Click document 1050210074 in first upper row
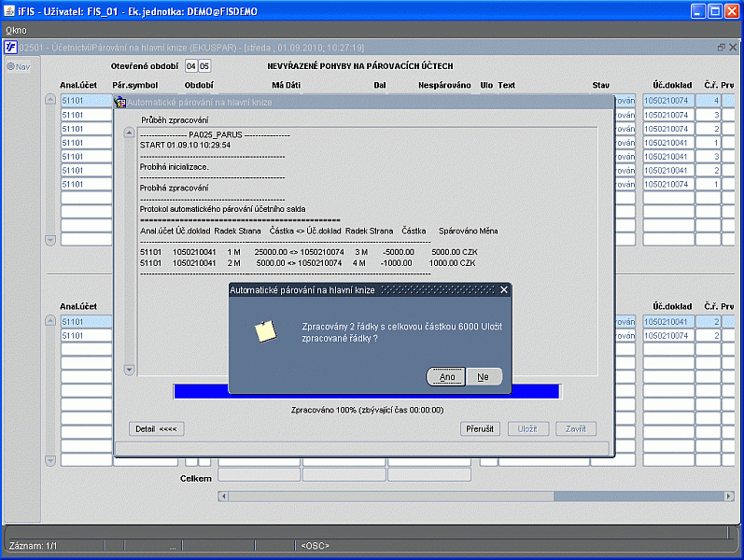The height and width of the screenshot is (560, 744). pyautogui.click(x=669, y=101)
